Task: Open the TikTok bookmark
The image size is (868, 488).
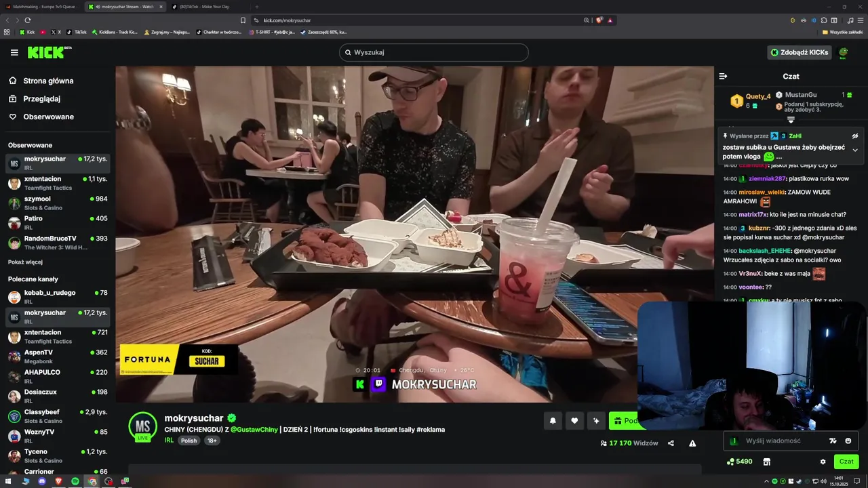Action: pos(77,32)
